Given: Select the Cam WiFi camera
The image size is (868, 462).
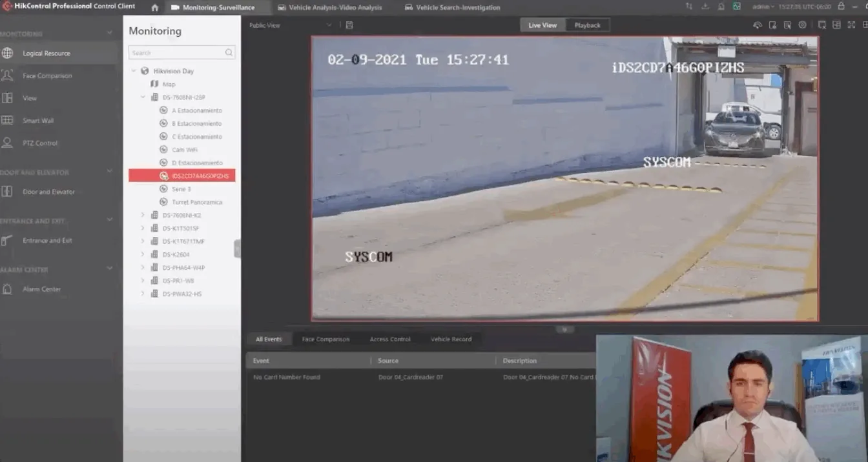Looking at the screenshot, I should coord(184,150).
